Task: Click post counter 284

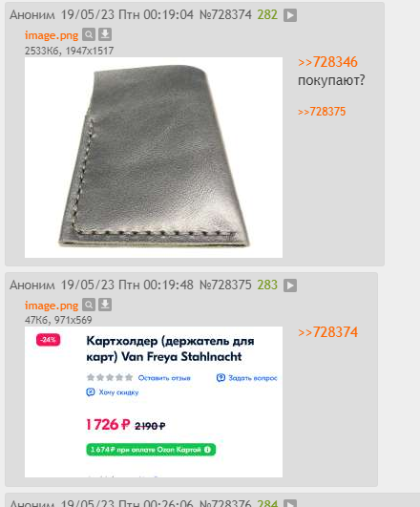Action: pos(267,503)
